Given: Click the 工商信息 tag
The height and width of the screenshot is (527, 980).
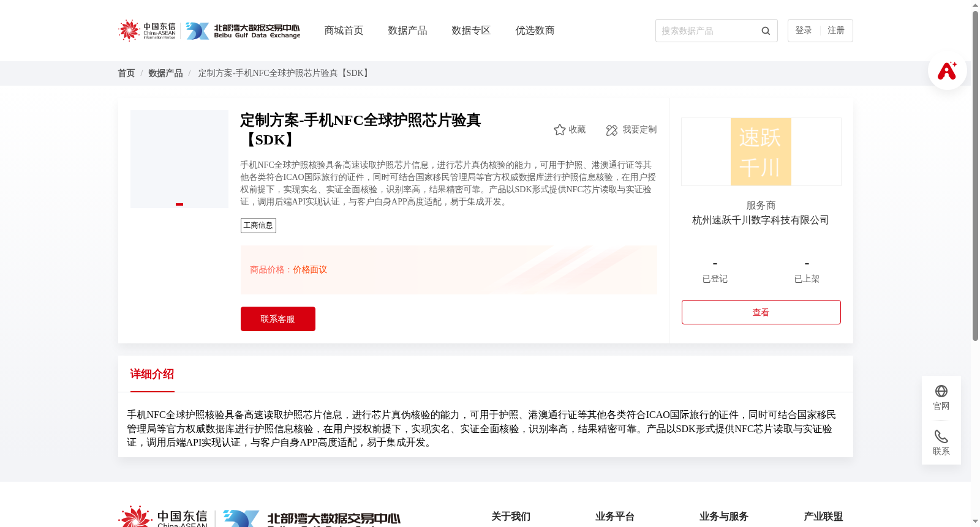Looking at the screenshot, I should 258,225.
